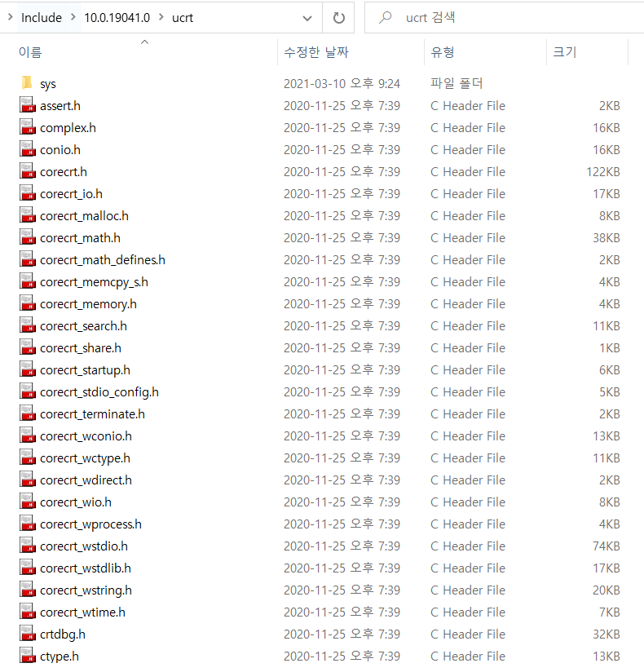Expand the chevron after Include breadcrumb
The image size is (644, 672).
(x=73, y=17)
